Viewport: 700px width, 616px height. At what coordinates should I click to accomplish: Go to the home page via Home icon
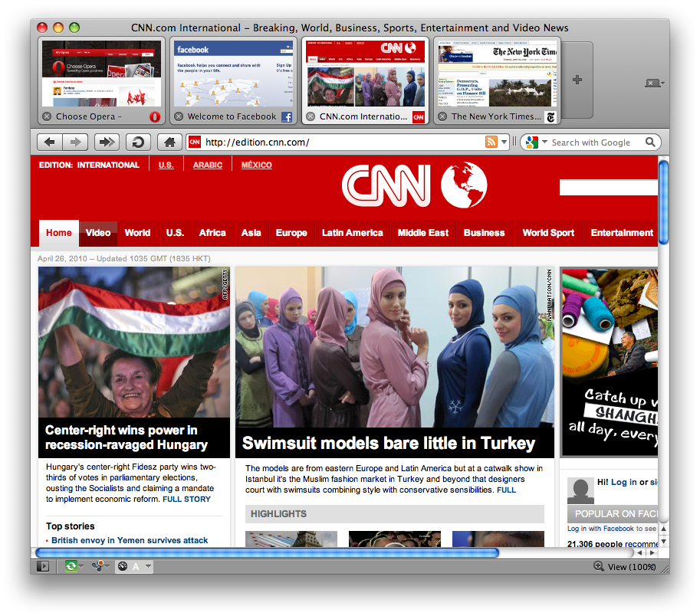[x=169, y=143]
